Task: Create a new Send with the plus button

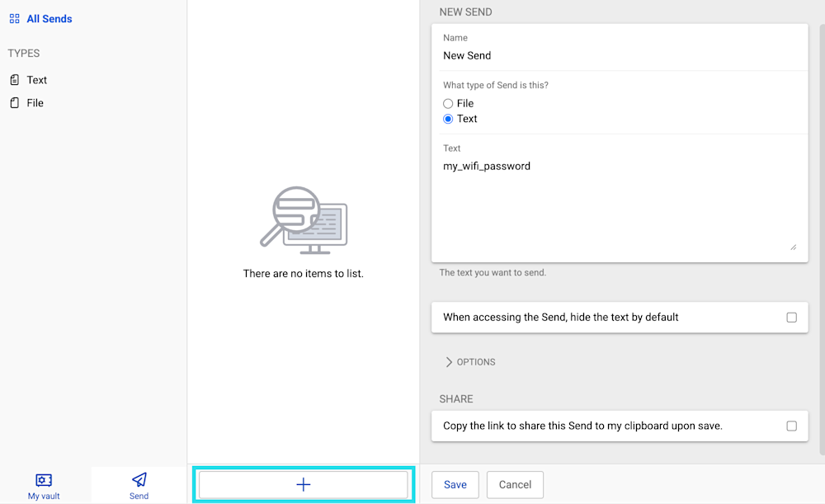Action: coord(303,484)
